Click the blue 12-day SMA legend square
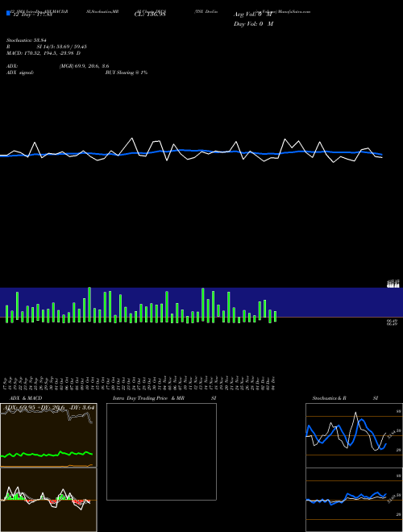This screenshot has height=532, width=403. [x=9, y=13]
